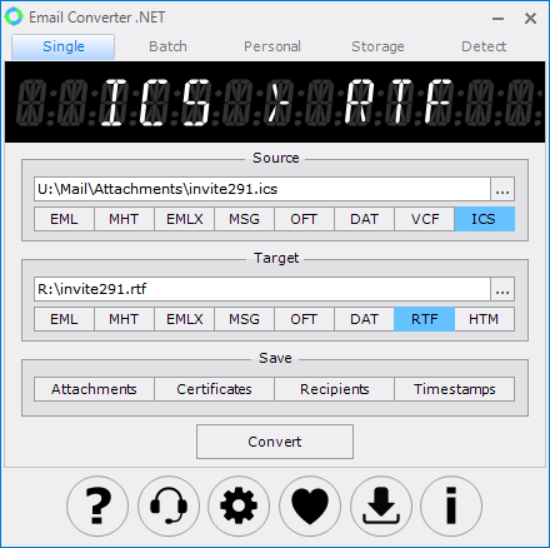Toggle the Attachments save option
Screen dimensions: 550x548
pos(94,389)
